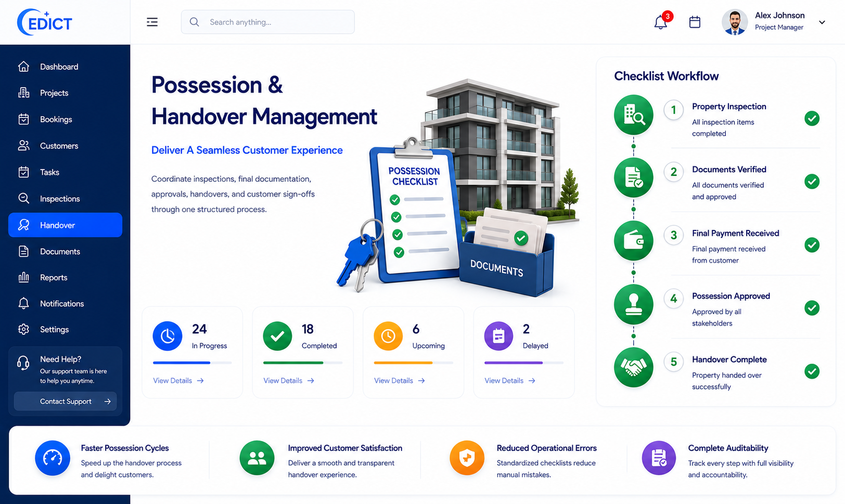Image resolution: width=845 pixels, height=504 pixels.
Task: Click the Documents Verified step title
Action: tap(729, 170)
